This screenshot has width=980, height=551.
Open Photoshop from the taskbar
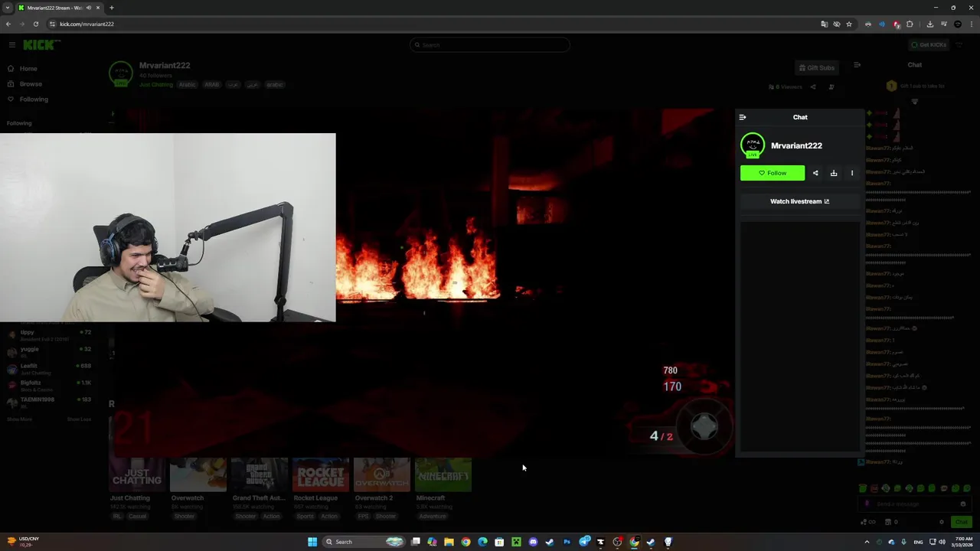(x=567, y=542)
